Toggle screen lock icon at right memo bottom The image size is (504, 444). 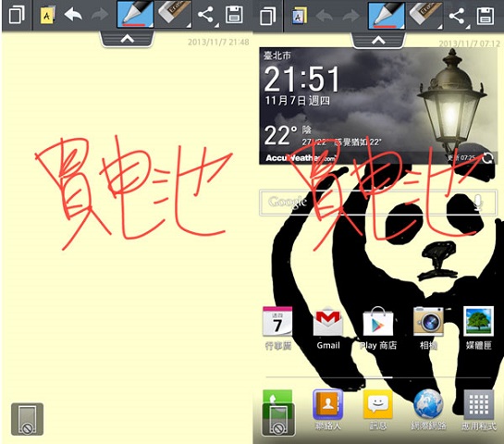(278, 420)
